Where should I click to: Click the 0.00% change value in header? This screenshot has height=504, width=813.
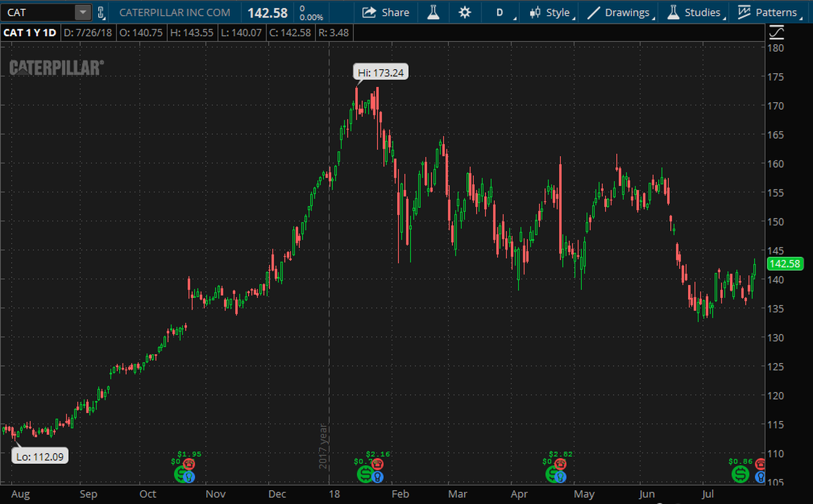pyautogui.click(x=311, y=17)
